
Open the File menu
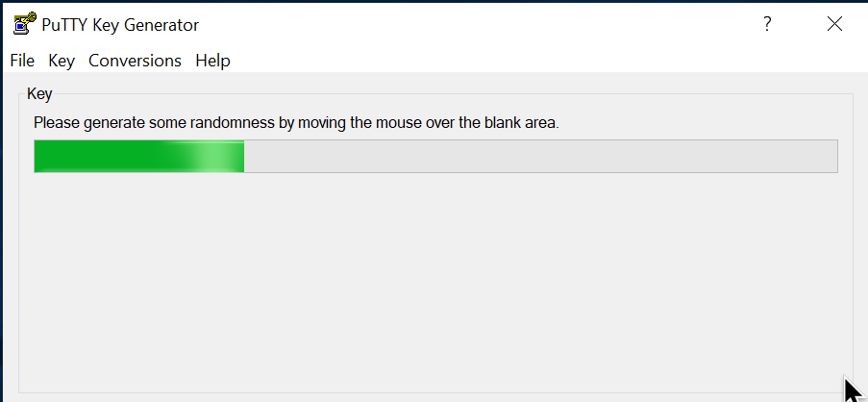[22, 61]
